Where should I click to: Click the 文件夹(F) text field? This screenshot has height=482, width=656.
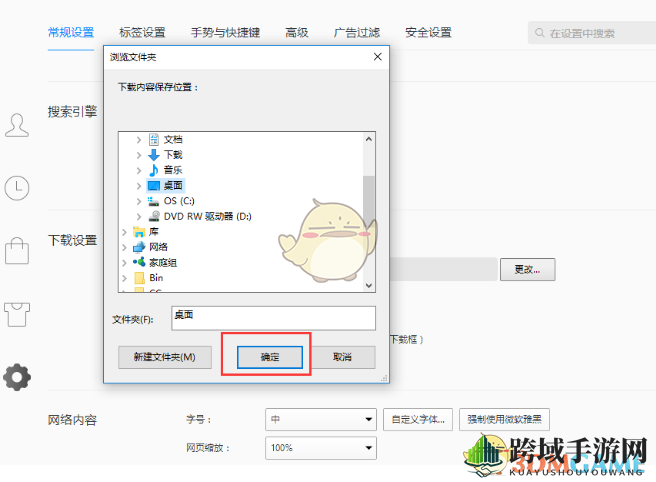tap(273, 318)
